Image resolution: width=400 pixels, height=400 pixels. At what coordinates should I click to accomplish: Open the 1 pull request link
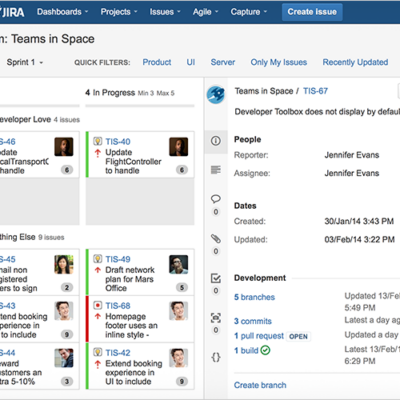[x=259, y=336]
